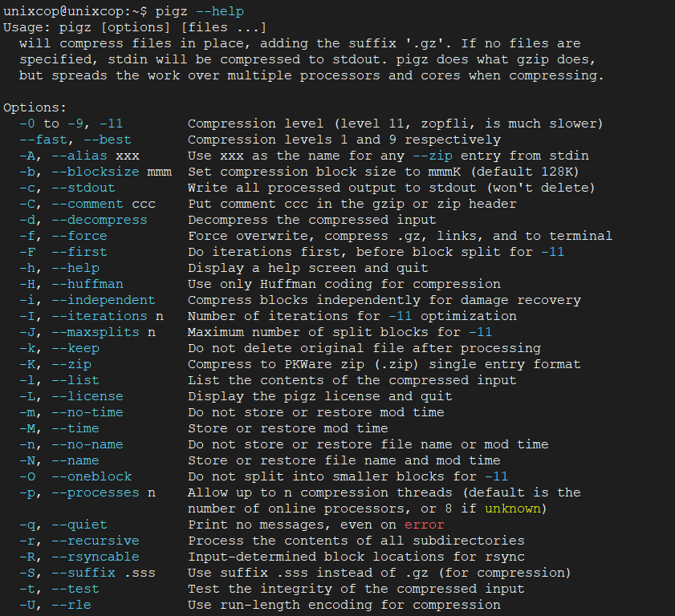The height and width of the screenshot is (616, 675).
Task: Click the '--quiet' option
Action: pos(79,525)
